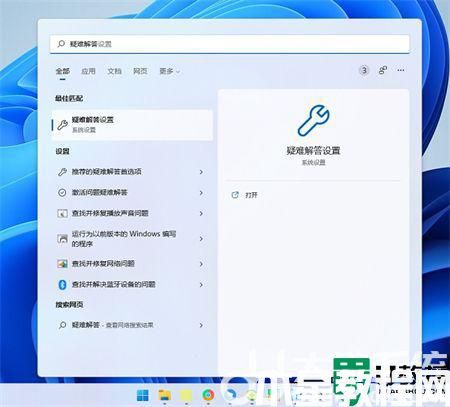Expand arrow for 推荐的疑难解答首选项
Viewport: 450px width, 407px height.
(201, 172)
